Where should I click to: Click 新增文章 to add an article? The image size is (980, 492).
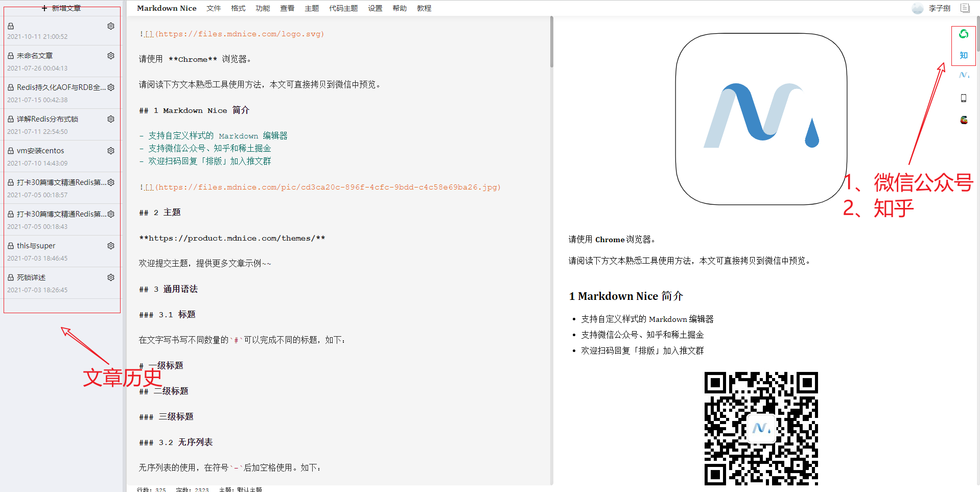point(62,8)
